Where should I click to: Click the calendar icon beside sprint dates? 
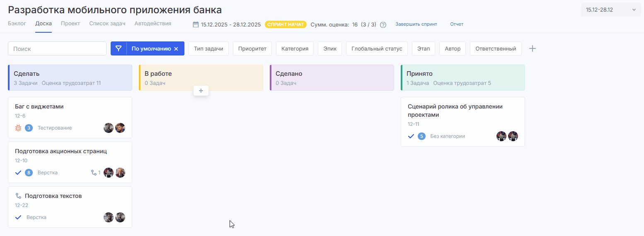[196, 24]
